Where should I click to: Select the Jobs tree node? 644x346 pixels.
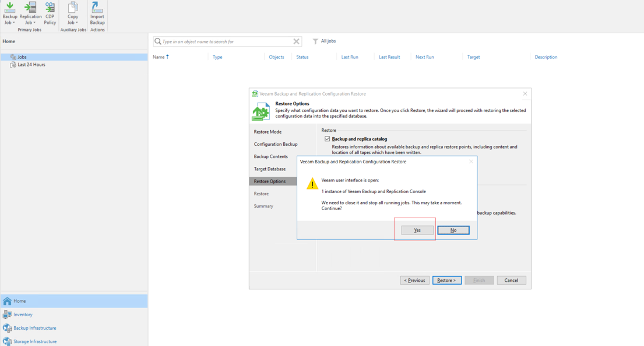(22, 57)
